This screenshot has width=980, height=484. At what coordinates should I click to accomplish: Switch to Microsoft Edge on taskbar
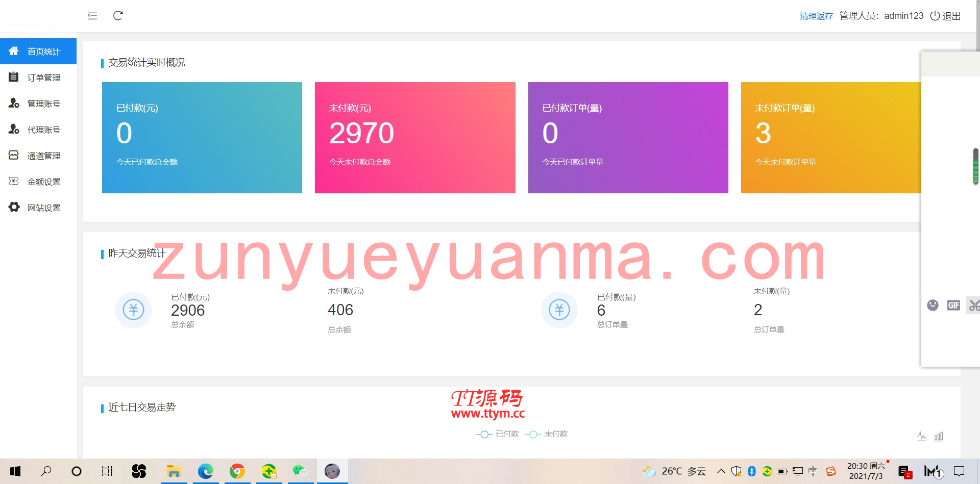206,471
